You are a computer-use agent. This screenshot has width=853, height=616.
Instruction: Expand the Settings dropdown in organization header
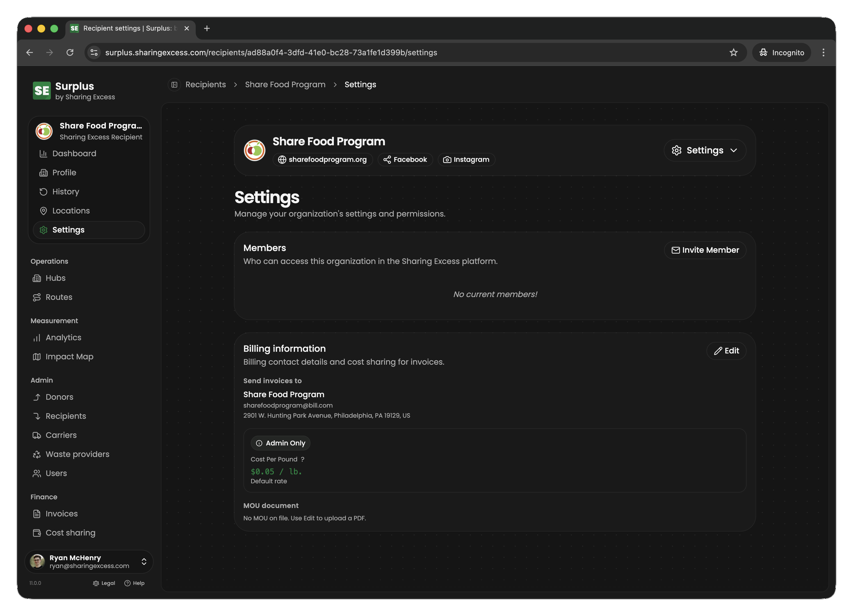(705, 150)
